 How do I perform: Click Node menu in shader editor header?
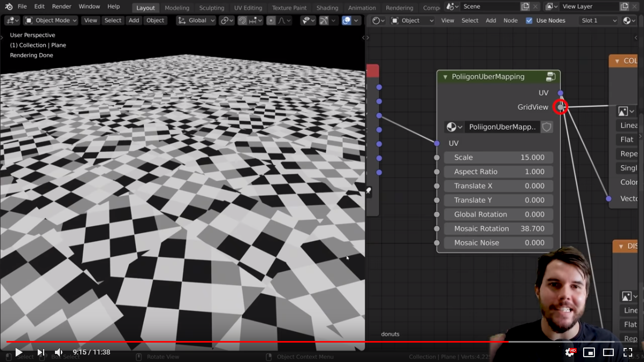click(x=510, y=20)
